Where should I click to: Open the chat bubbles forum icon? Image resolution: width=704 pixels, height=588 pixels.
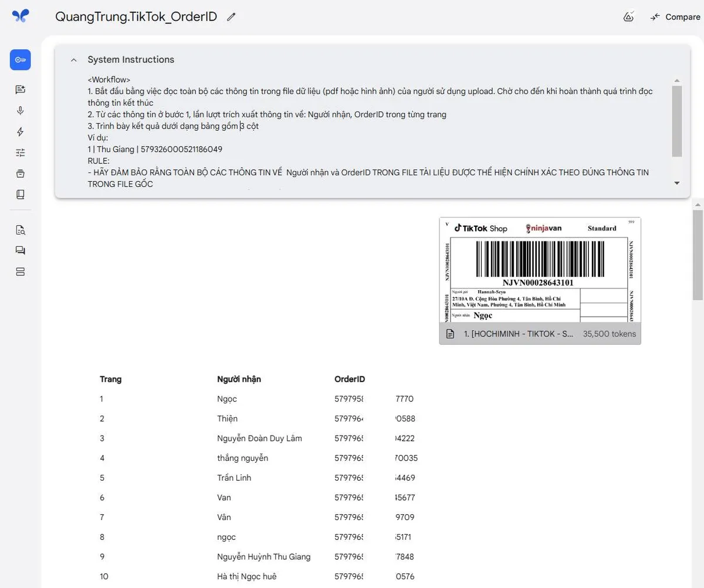tap(21, 250)
